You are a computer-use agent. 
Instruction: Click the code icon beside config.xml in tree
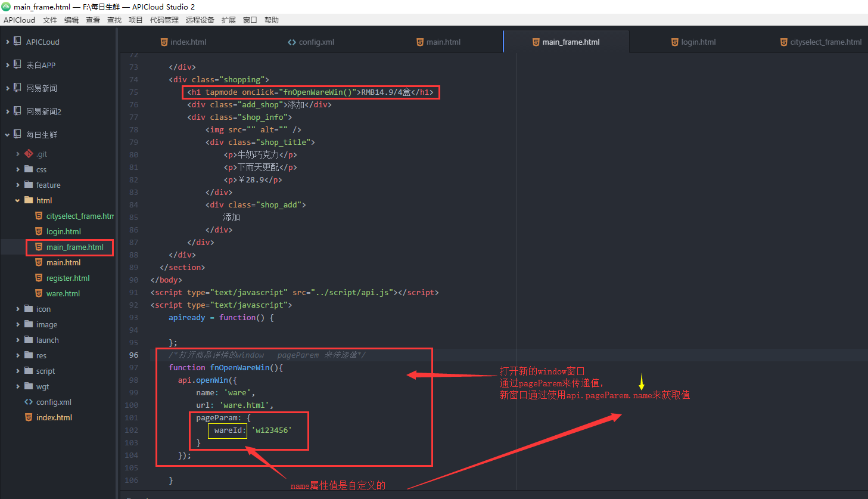pyautogui.click(x=28, y=402)
